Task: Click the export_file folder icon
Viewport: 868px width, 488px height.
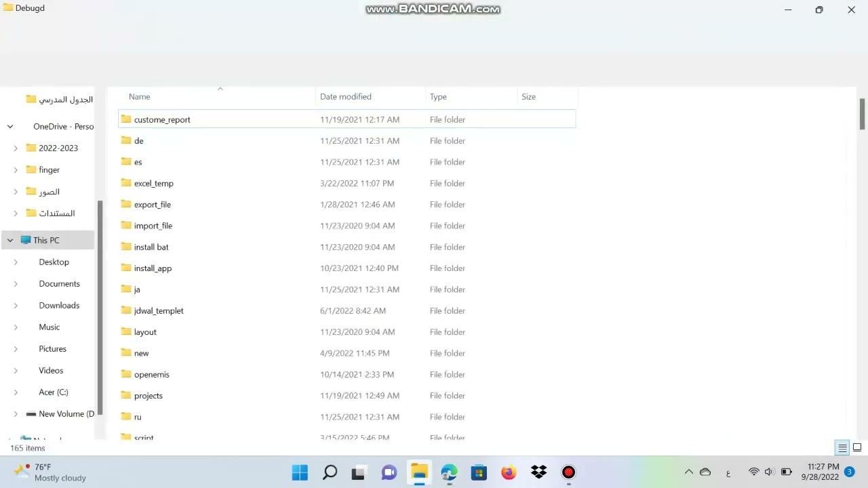Action: 125,204
